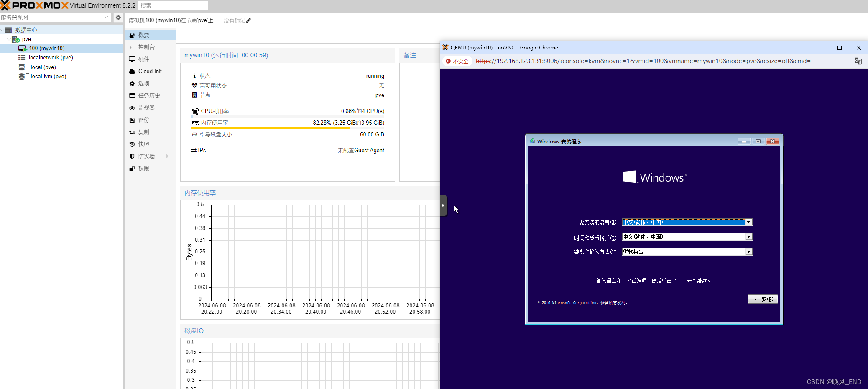Open the 控制台 menu item
Screen dimensions: 868x389
coord(151,47)
